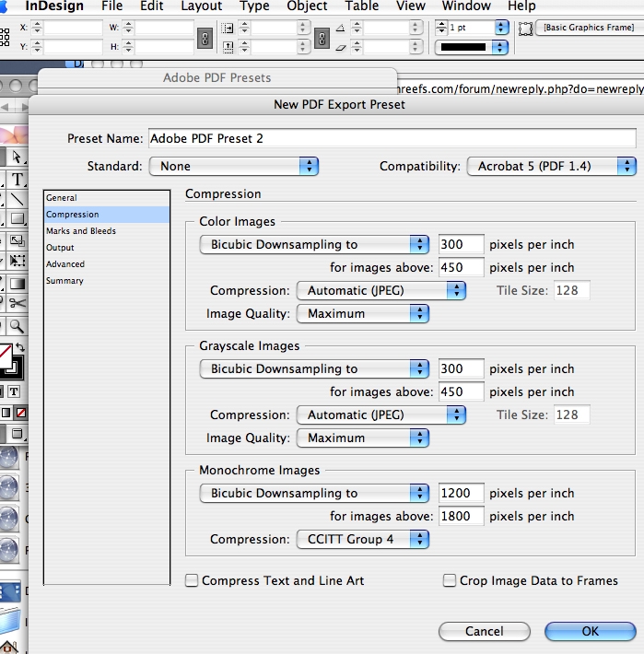Open the CCITT Group 4 compression dropdown
This screenshot has height=654, width=644.
click(363, 539)
